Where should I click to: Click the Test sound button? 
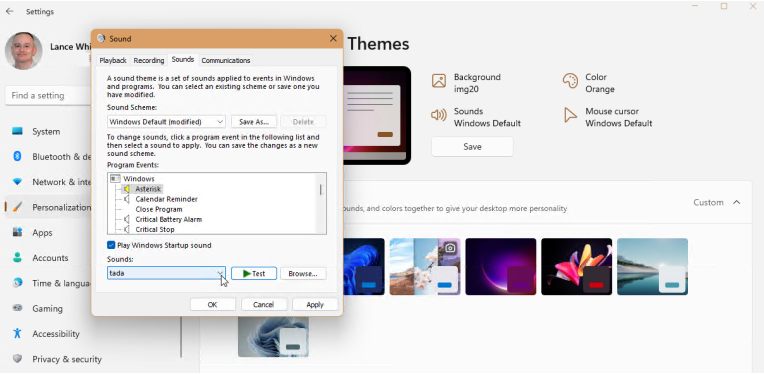[x=254, y=274]
